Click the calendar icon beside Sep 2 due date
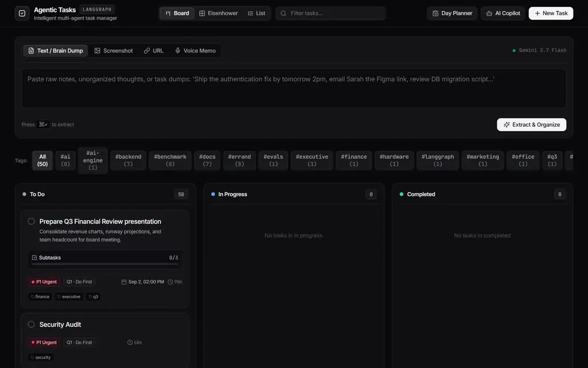This screenshot has width=588, height=368. [124, 282]
